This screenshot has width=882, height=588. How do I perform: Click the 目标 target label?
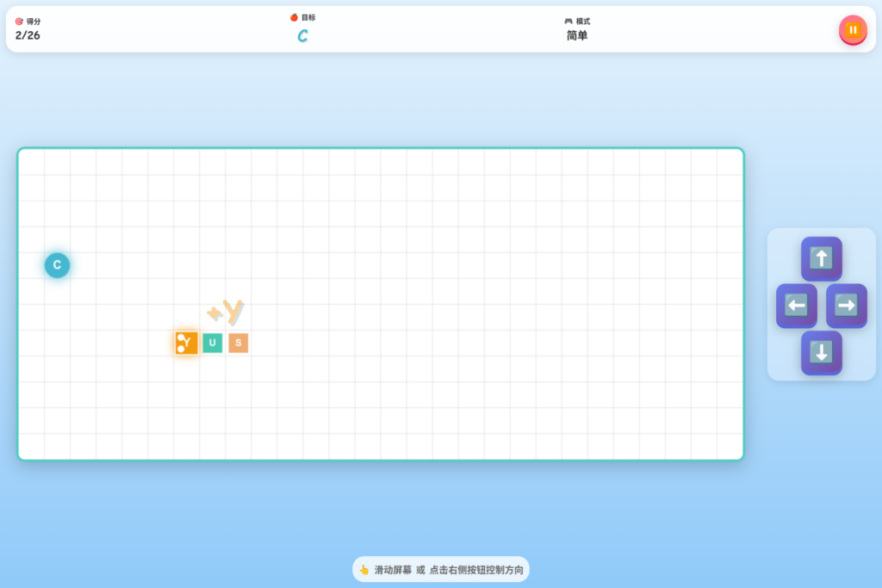pyautogui.click(x=308, y=17)
